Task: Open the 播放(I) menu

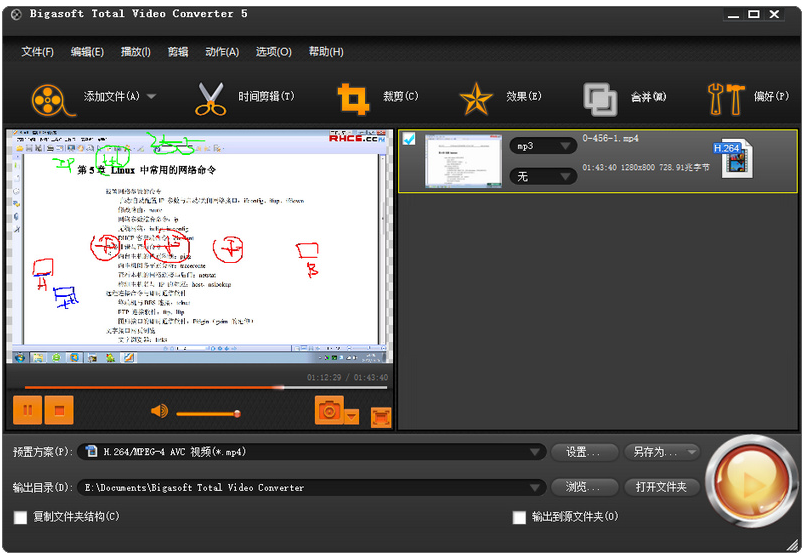Action: (x=136, y=52)
